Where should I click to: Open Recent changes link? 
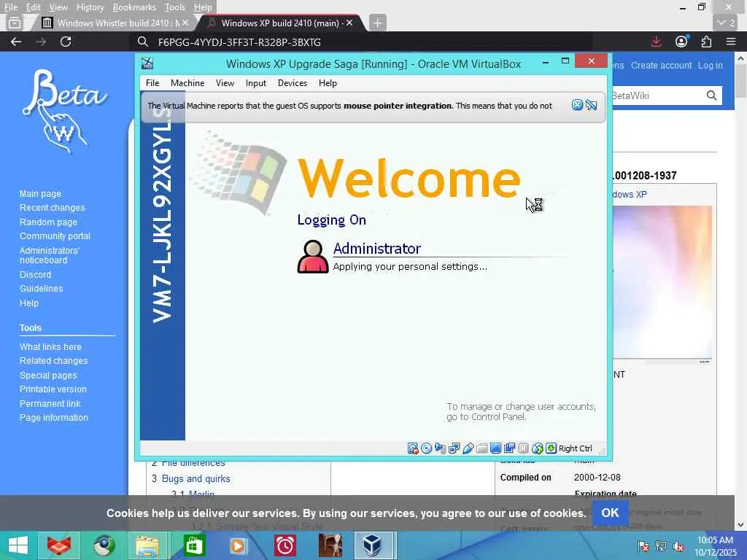click(52, 208)
